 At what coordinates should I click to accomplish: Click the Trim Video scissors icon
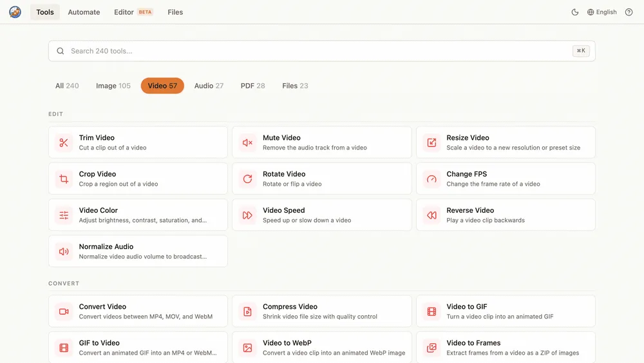64,142
